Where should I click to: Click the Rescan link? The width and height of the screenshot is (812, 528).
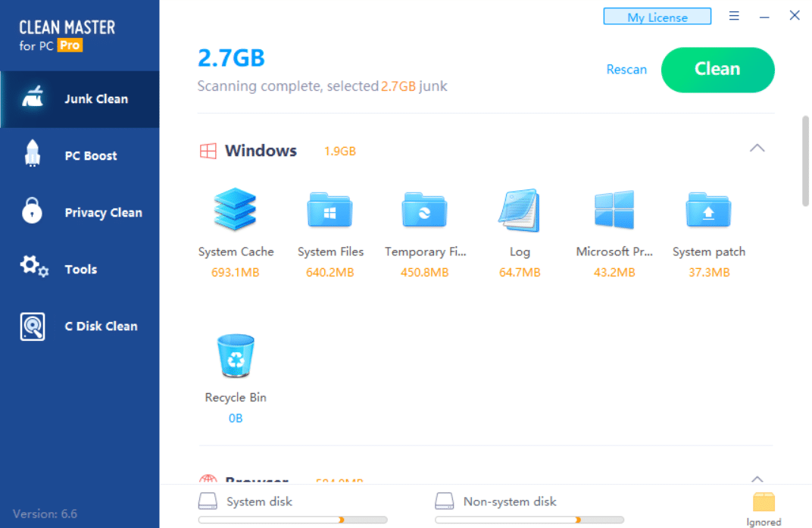pos(626,70)
